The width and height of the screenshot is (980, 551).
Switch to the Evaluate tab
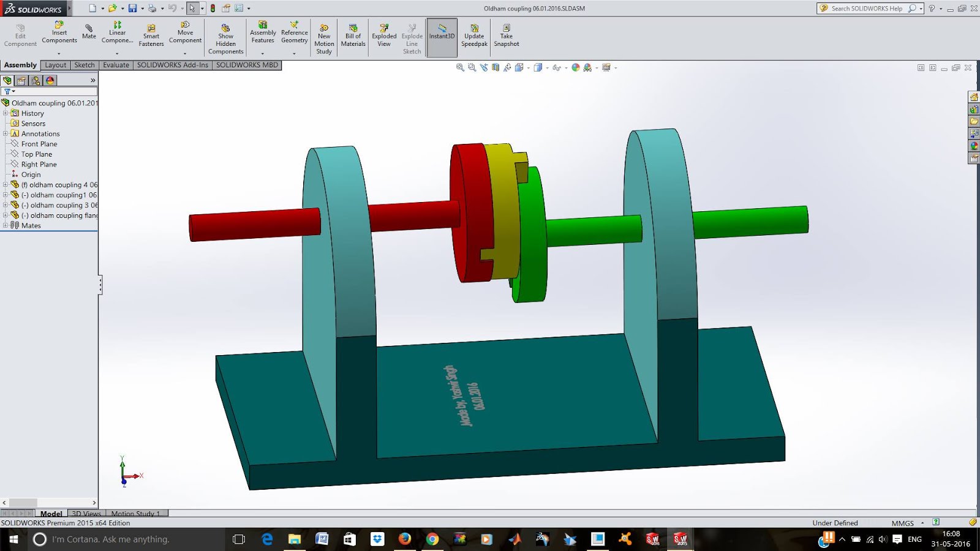coord(116,65)
